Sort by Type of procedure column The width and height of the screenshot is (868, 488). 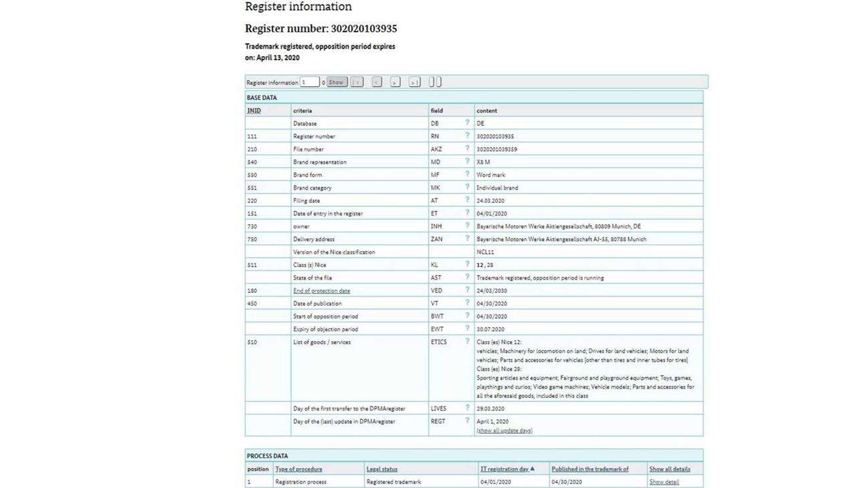coord(298,469)
